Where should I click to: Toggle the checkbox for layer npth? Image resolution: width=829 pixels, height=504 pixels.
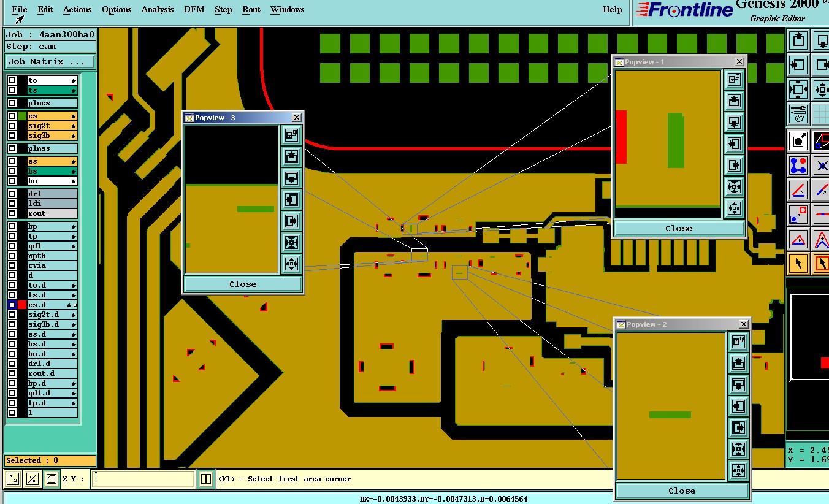pos(12,256)
